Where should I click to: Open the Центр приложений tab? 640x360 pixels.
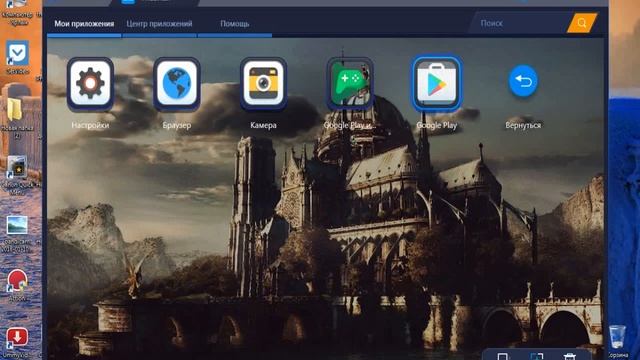pyautogui.click(x=159, y=24)
